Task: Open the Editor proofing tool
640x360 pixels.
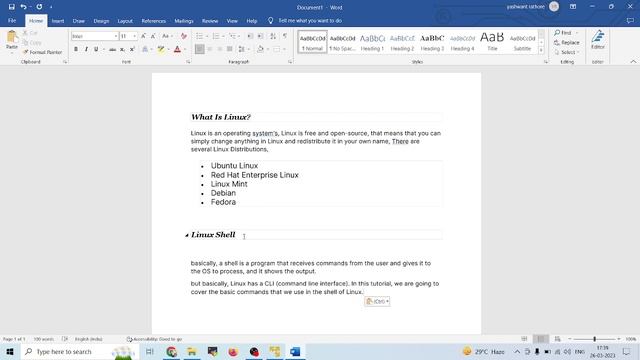Action: click(598, 40)
